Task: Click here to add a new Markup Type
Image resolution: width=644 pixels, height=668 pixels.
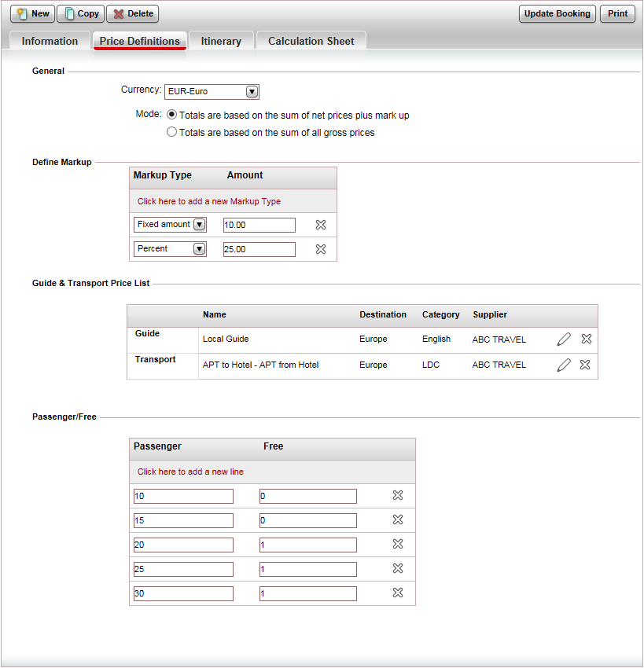Action: 209,201
